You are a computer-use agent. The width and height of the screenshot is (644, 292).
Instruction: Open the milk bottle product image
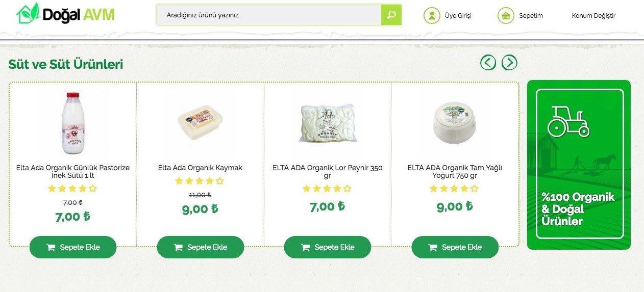[x=72, y=123]
